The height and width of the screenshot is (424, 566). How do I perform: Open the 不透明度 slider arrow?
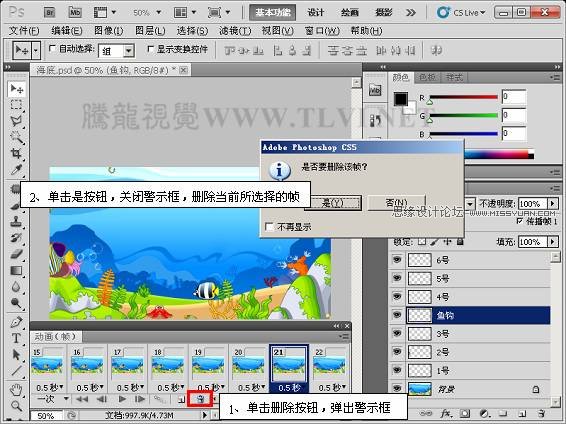point(552,204)
